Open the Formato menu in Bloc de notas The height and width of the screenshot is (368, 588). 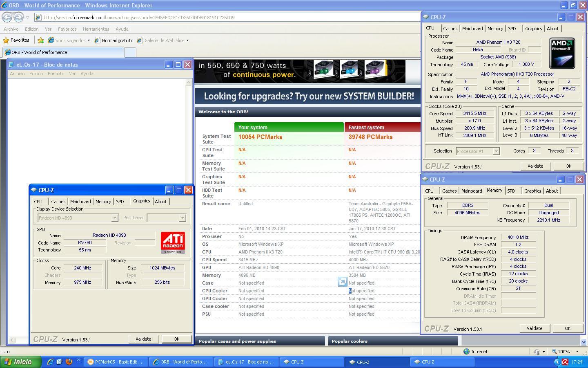(56, 74)
